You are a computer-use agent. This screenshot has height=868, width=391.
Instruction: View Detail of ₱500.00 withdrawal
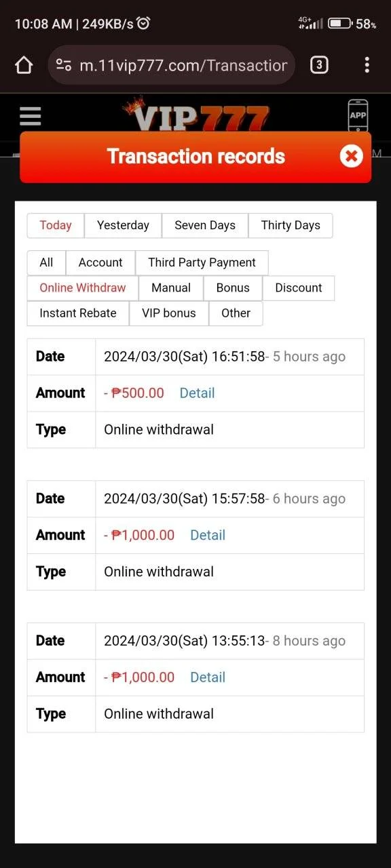click(x=197, y=393)
